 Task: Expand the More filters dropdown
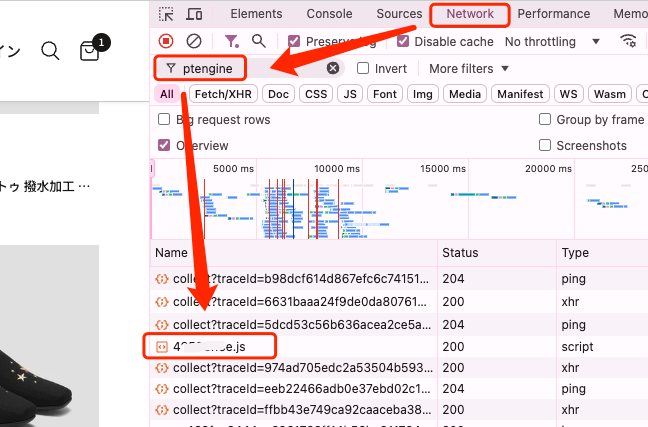click(468, 68)
